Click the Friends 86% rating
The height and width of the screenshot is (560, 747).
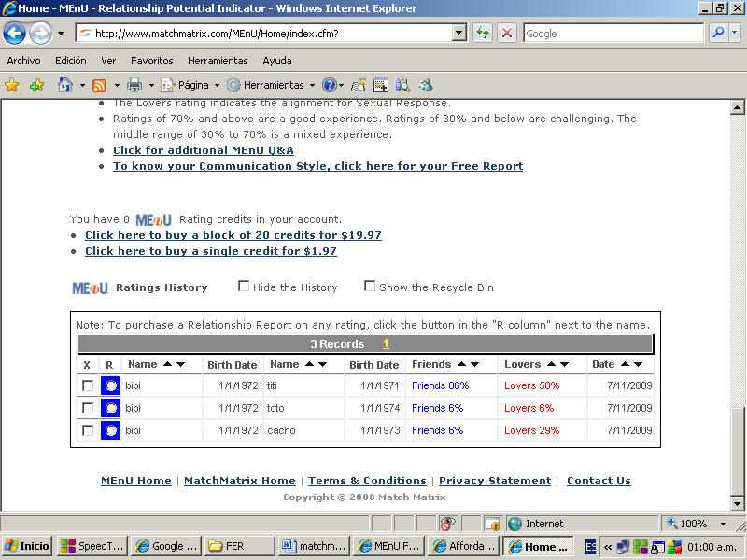[440, 385]
